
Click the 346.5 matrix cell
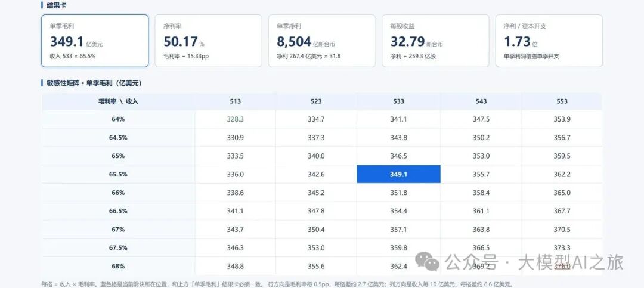point(398,156)
